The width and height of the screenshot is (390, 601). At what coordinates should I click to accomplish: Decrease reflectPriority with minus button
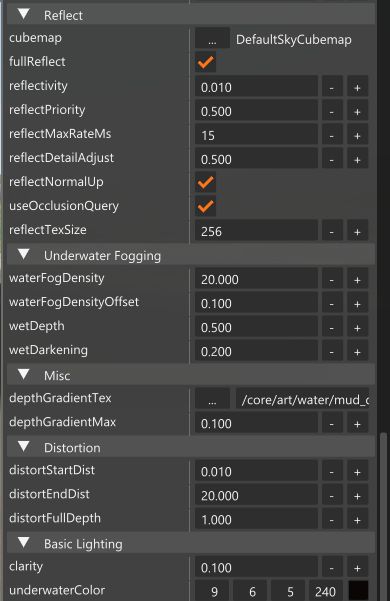[332, 111]
